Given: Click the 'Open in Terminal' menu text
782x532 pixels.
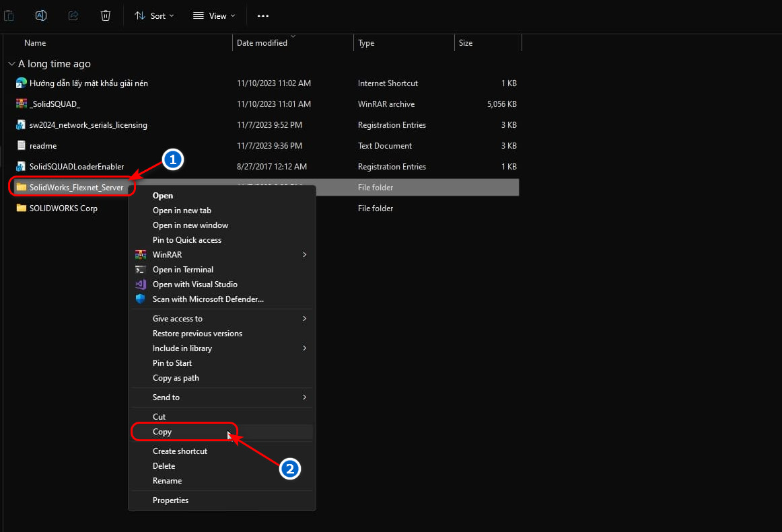Looking at the screenshot, I should 182,270.
